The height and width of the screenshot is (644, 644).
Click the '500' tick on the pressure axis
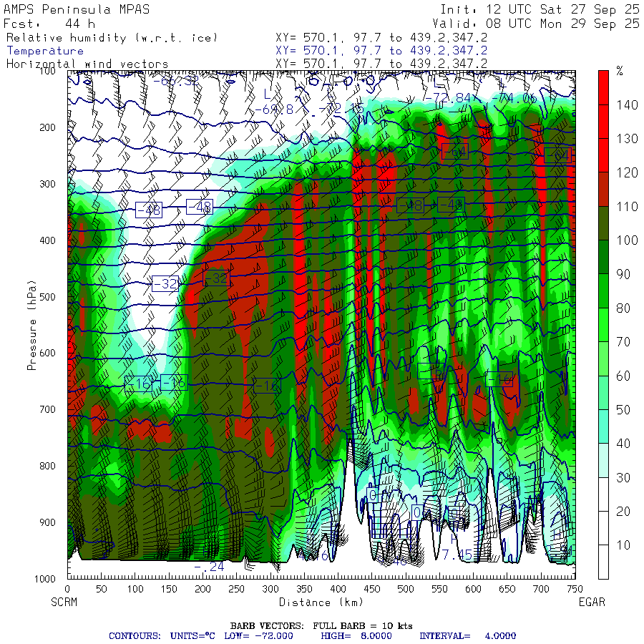[47, 297]
